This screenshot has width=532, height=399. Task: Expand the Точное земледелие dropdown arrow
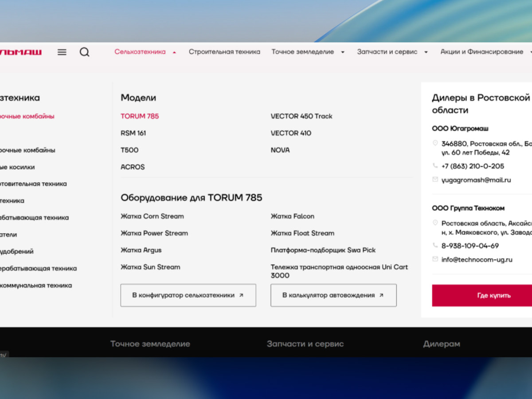(x=343, y=52)
